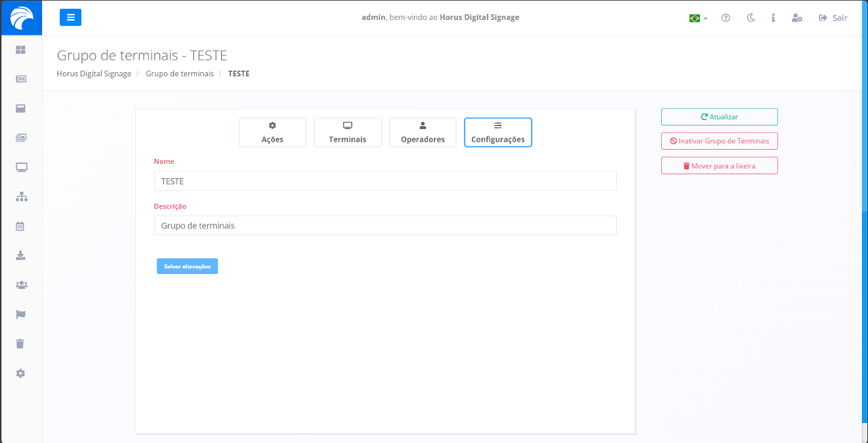Open the terminal groups hierarchy icon in sidebar
This screenshot has height=443, width=868.
21,196
